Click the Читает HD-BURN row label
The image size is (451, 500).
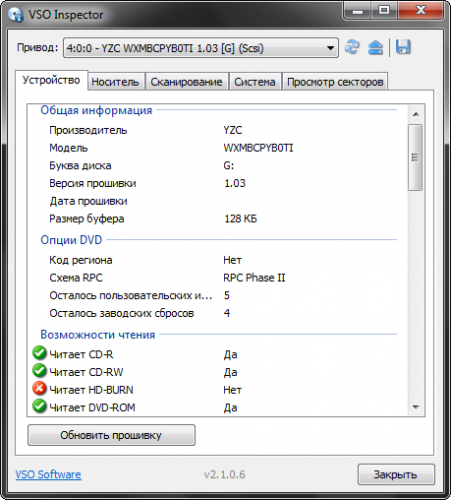tap(91, 390)
